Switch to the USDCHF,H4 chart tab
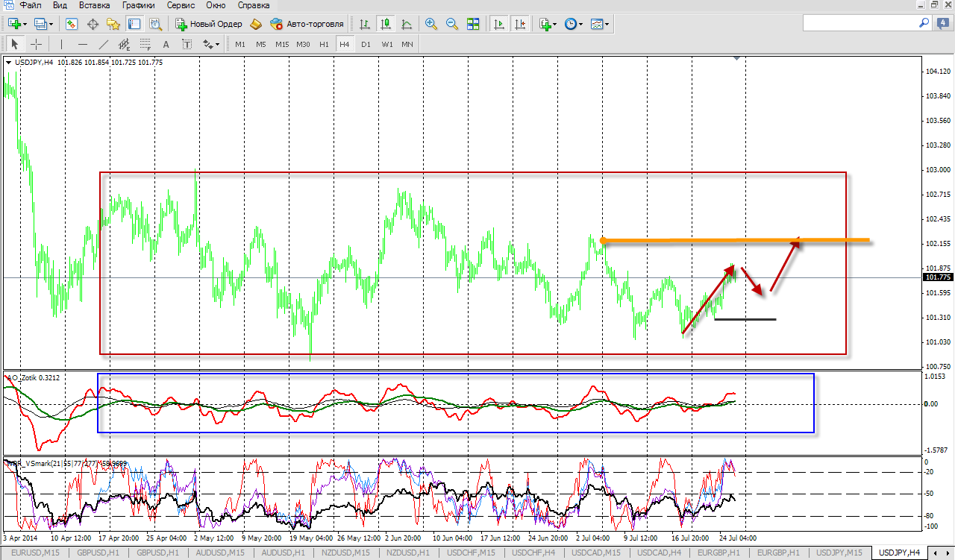The width and height of the screenshot is (955, 560). click(x=533, y=553)
